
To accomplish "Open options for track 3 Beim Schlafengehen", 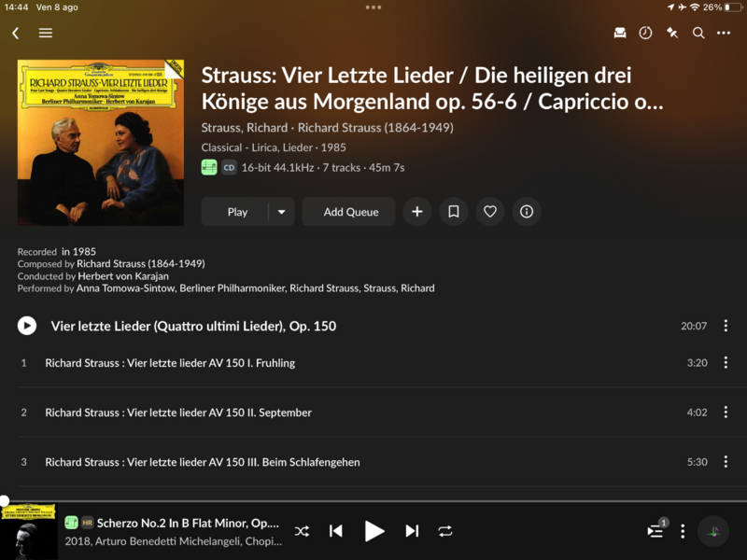I will tap(726, 461).
